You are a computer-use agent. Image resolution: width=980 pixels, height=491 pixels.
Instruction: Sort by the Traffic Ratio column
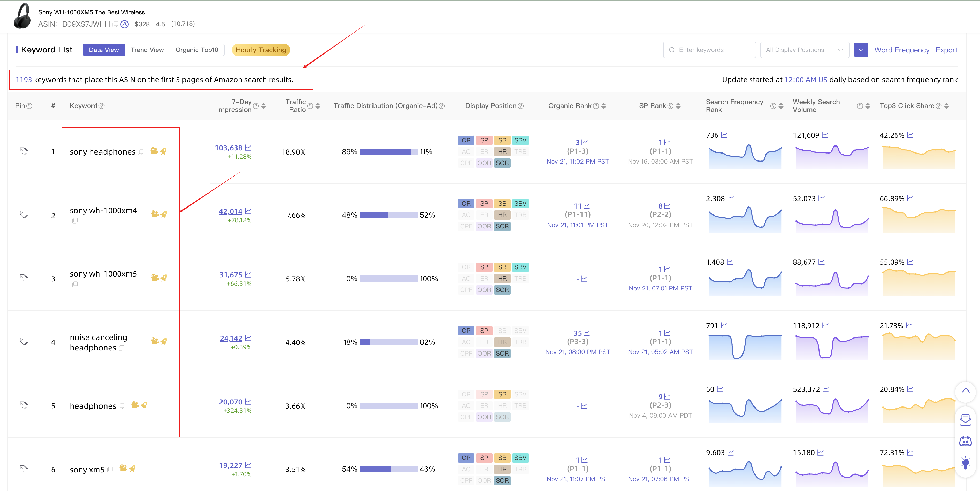[318, 106]
